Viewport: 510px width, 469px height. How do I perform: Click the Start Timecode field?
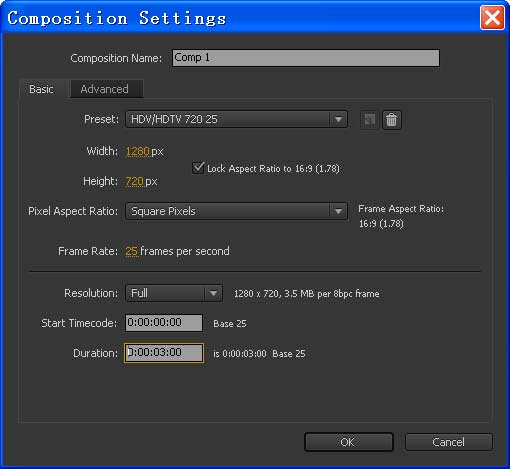pos(164,323)
